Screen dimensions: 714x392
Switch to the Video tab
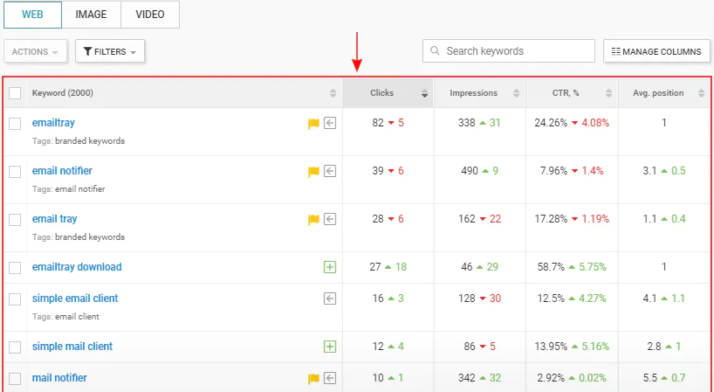point(150,15)
